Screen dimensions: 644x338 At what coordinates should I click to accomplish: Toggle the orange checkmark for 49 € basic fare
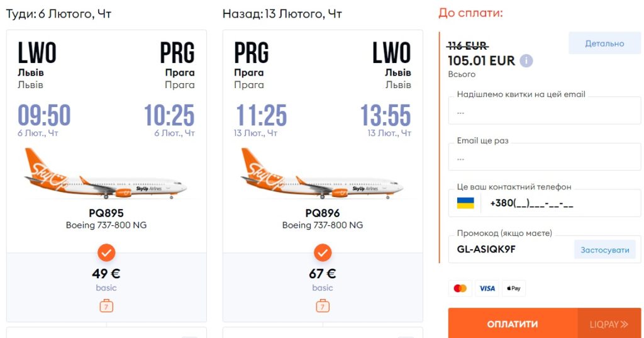(106, 253)
